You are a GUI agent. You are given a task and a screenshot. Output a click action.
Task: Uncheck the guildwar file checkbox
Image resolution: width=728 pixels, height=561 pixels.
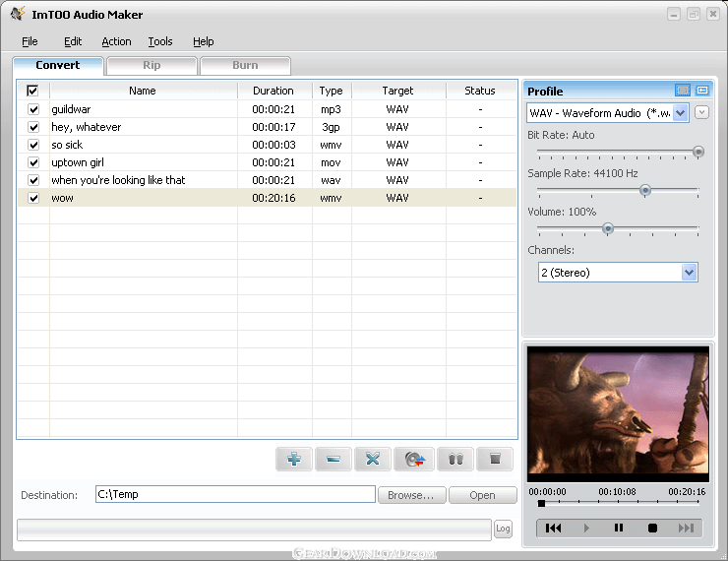click(33, 109)
